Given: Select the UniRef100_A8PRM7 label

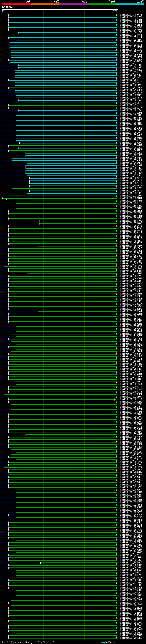Looking at the screenshot, I should (x=131, y=580).
